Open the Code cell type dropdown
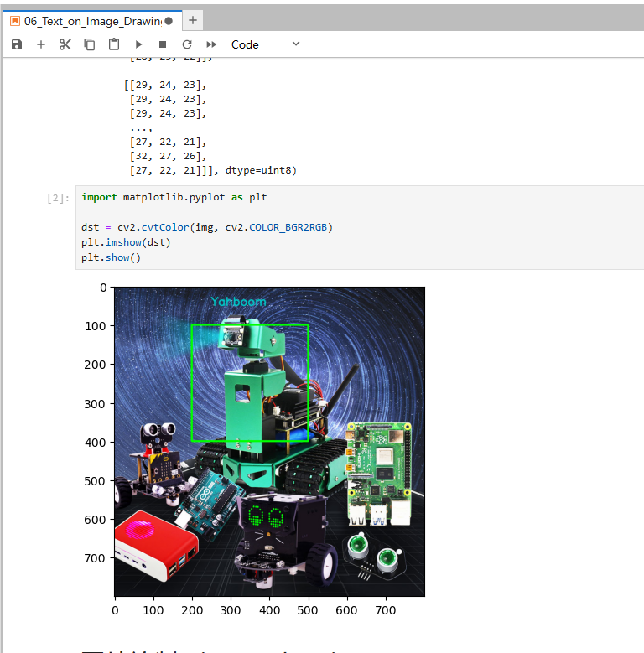Image resolution: width=644 pixels, height=653 pixels. 265,44
